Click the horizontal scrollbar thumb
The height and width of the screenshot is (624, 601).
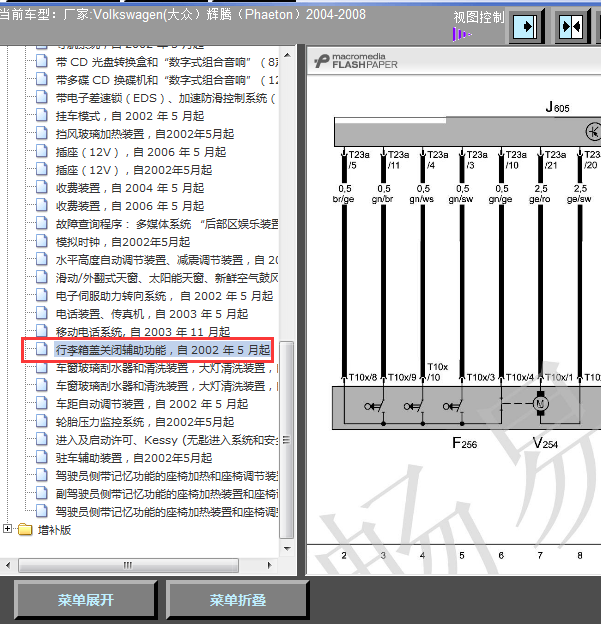coord(128,565)
